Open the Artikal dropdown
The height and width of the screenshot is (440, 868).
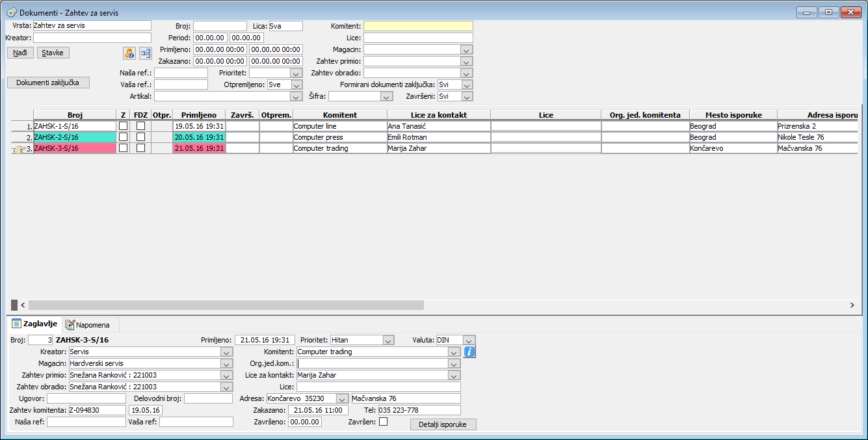[x=296, y=96]
